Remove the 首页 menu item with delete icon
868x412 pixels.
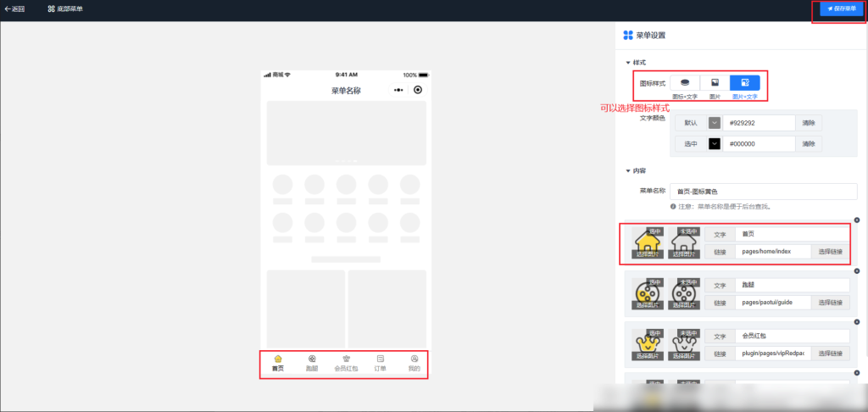pos(856,220)
